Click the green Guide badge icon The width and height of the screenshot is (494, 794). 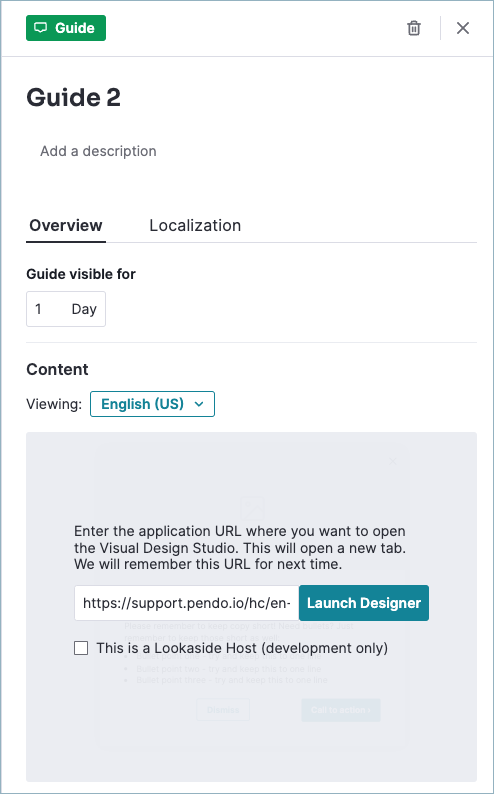click(x=40, y=28)
